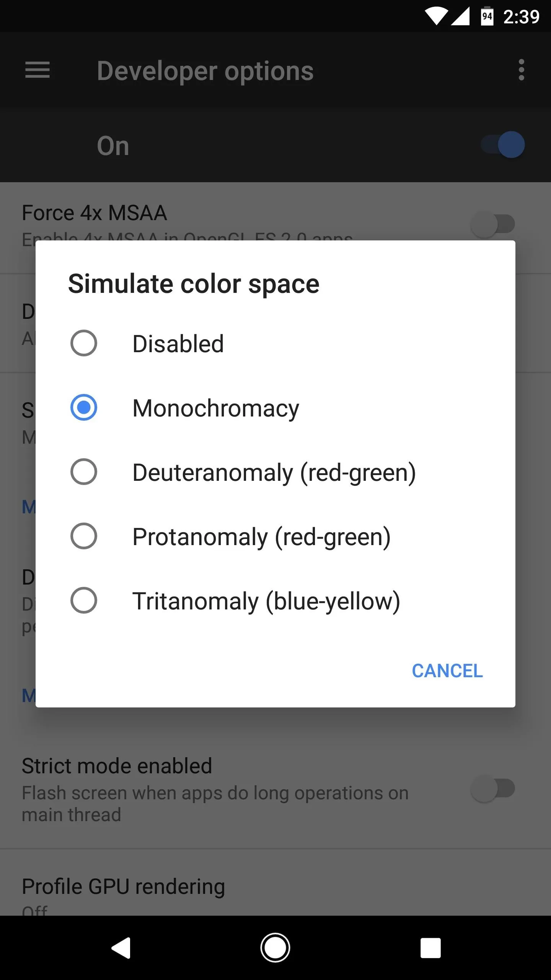The image size is (551, 980).
Task: Choose Protanomaly (red-green) option
Action: click(275, 536)
